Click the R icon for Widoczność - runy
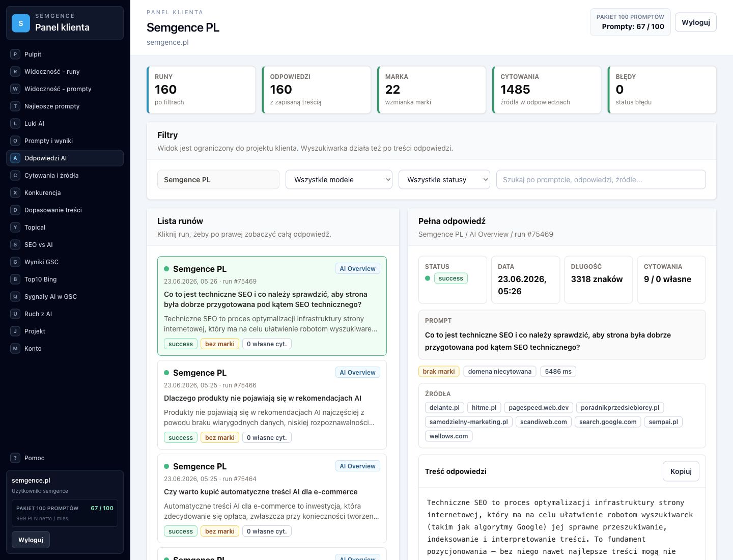The height and width of the screenshot is (560, 733). click(x=15, y=72)
